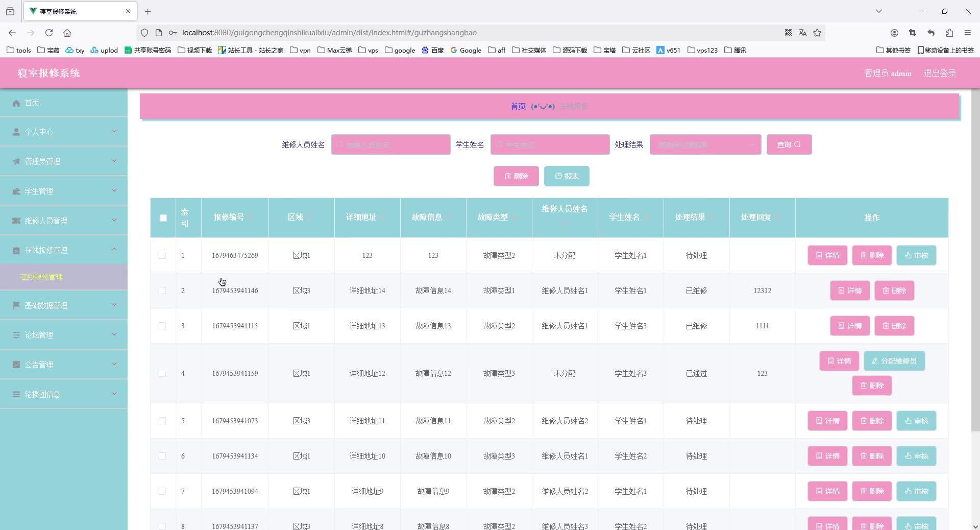Viewport: 980px width, 530px height.
Task: Select the 在线报修管理 submenu item
Action: (64, 277)
